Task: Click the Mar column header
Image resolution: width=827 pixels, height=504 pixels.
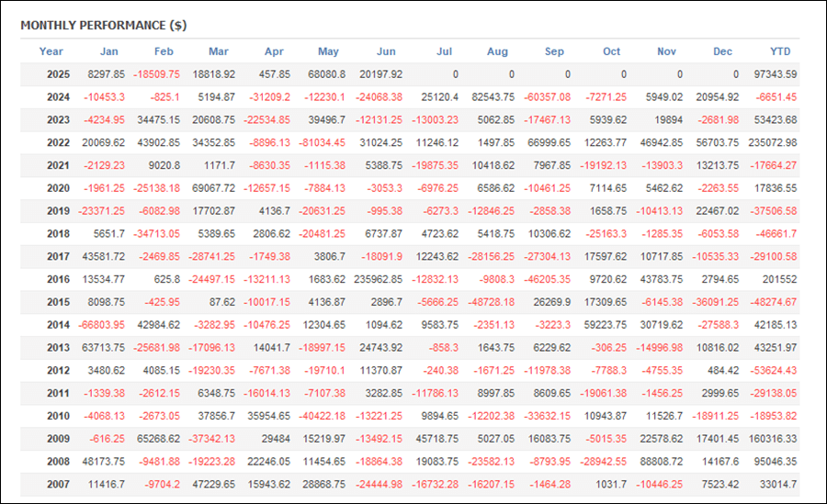Action: 219,51
